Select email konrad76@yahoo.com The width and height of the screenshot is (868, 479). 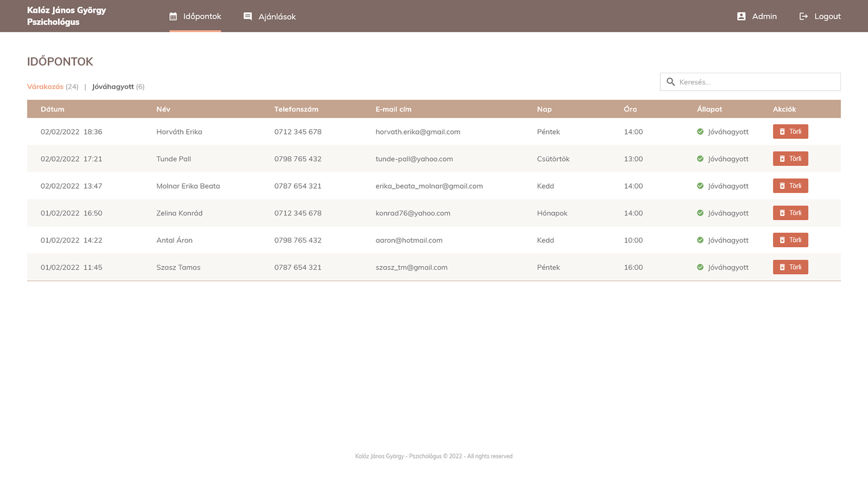click(413, 213)
